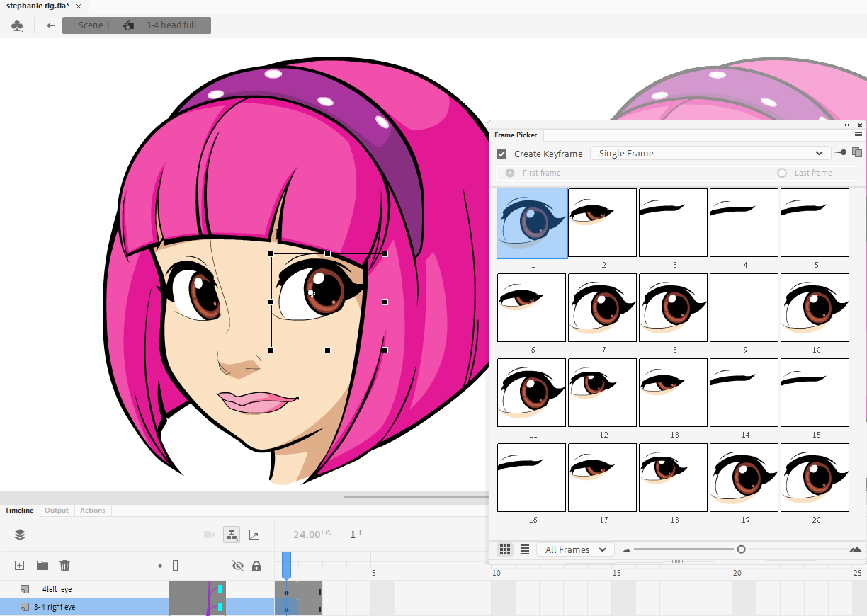
Task: Toggle the hide all layers eye icon
Action: (x=238, y=566)
